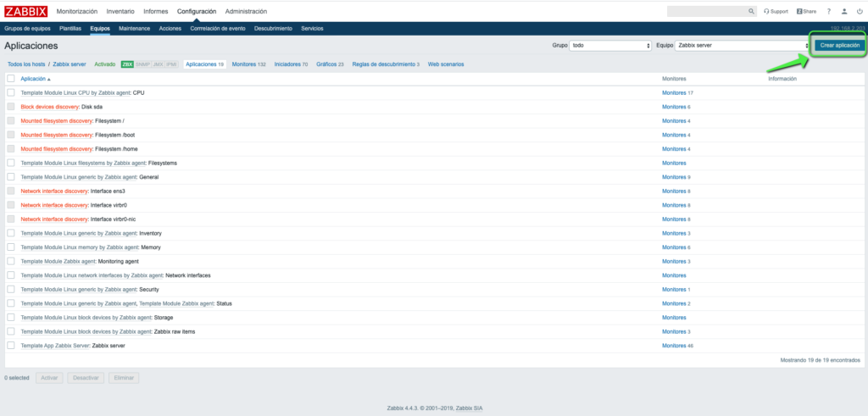Click the Activado status link

click(105, 64)
